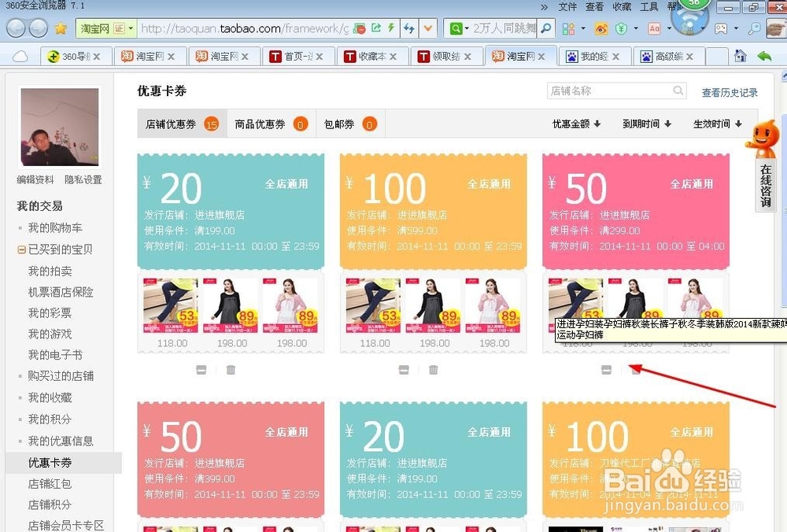The image size is (787, 532).
Task: Open the 收藏 menu
Action: [x=622, y=6]
